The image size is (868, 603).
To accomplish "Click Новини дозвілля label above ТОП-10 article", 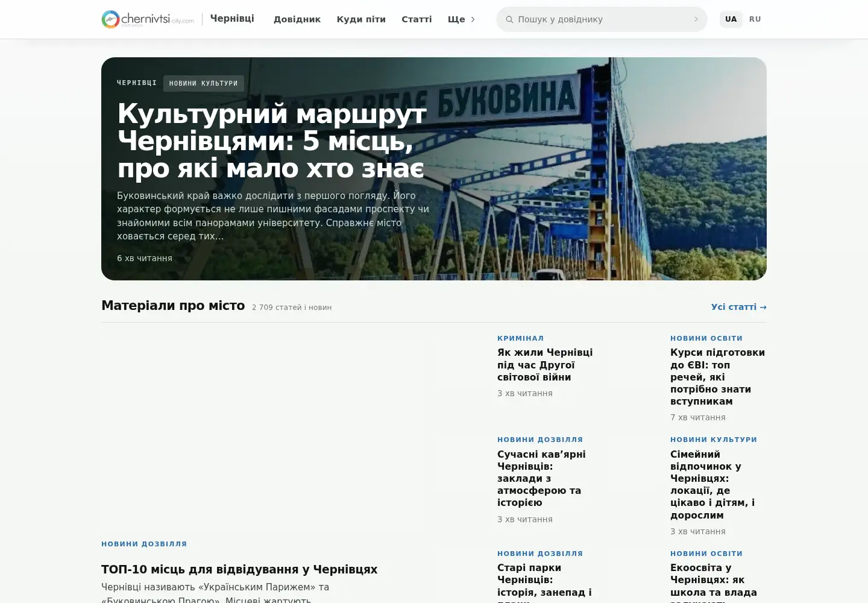I will [x=144, y=544].
